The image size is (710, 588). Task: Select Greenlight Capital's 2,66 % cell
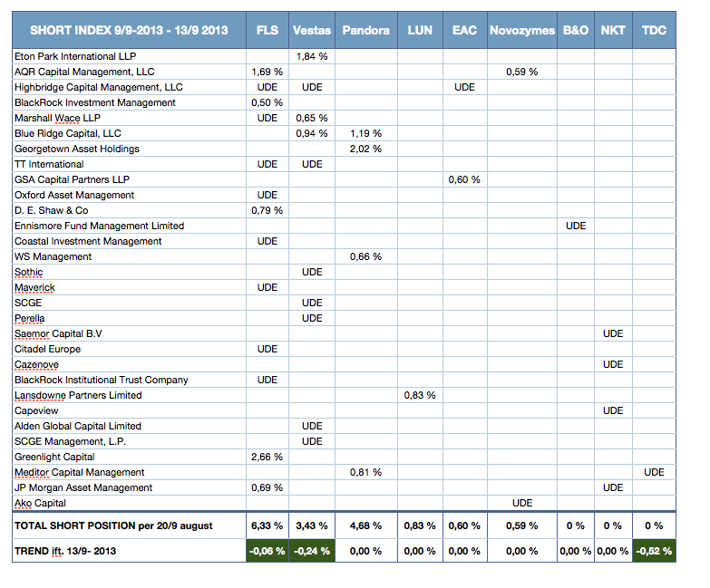[267, 457]
